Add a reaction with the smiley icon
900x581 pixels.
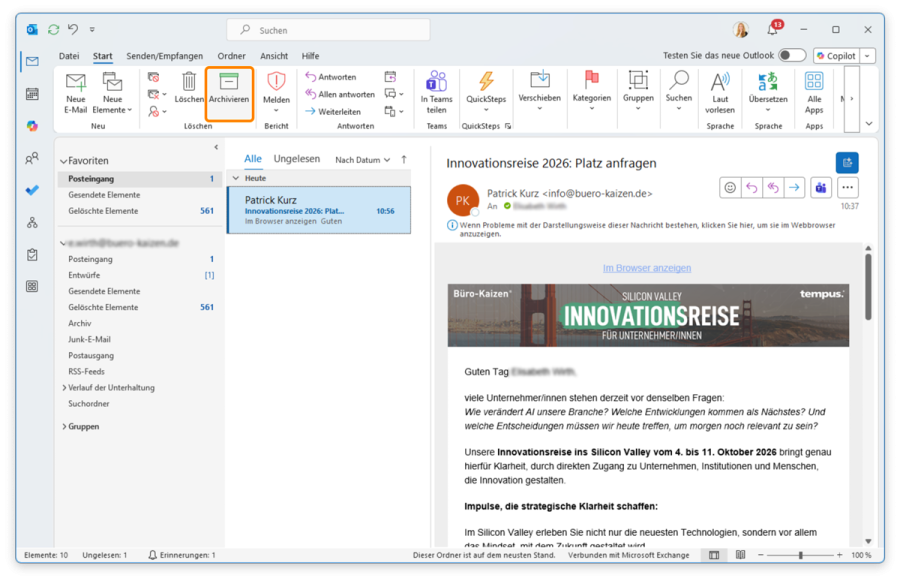click(x=728, y=187)
